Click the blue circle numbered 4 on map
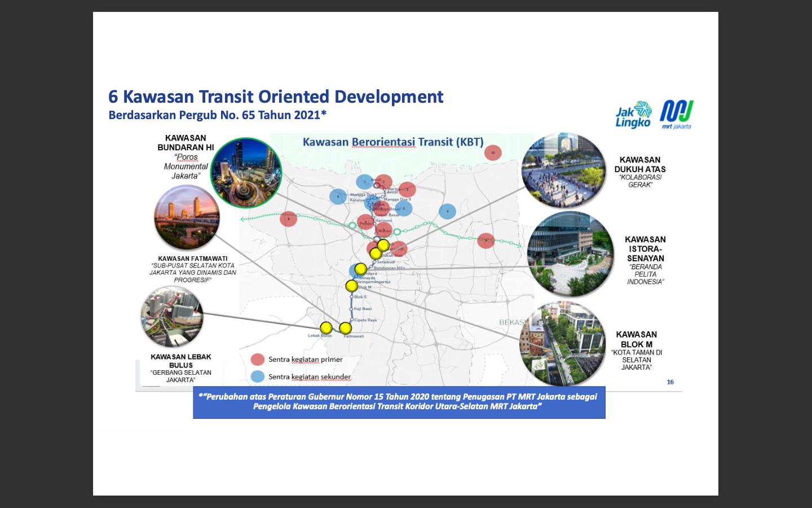The width and height of the screenshot is (812, 508). tap(447, 211)
